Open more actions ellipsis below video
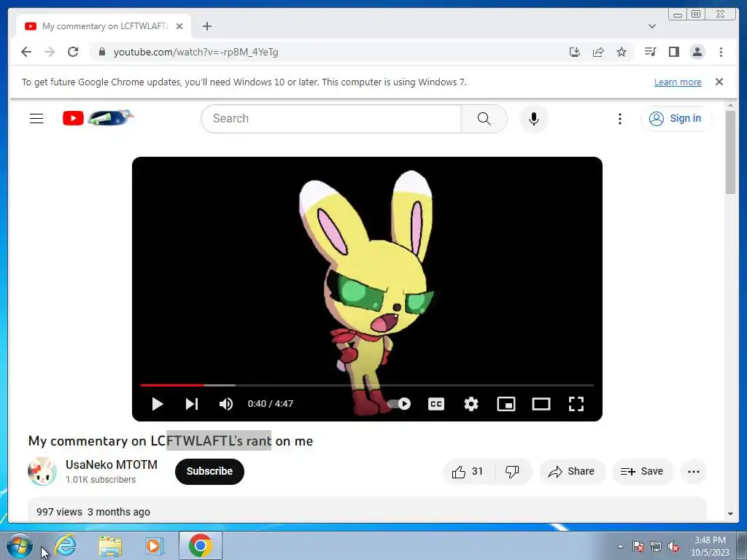Image resolution: width=747 pixels, height=560 pixels. coord(694,472)
